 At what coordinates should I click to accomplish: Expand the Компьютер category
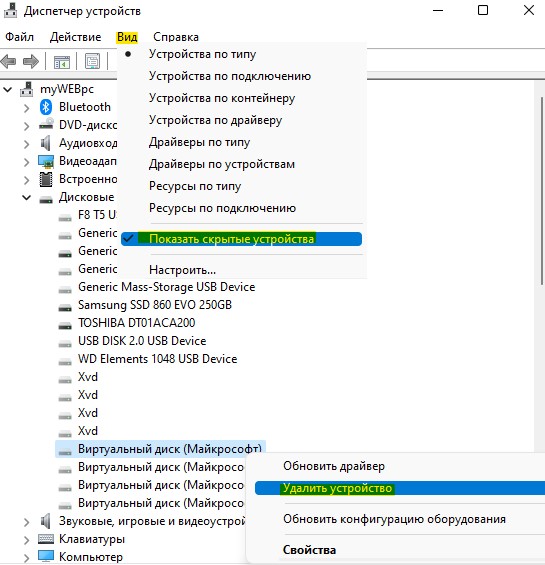(26, 557)
